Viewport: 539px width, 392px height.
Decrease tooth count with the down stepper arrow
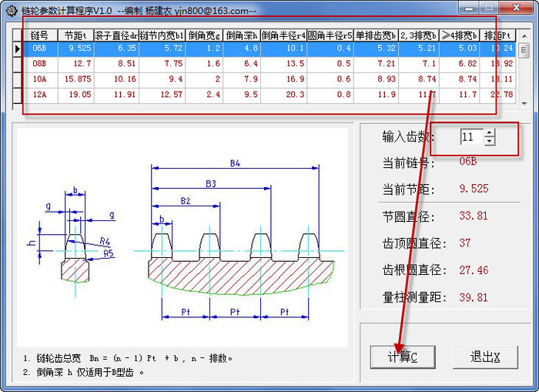490,142
